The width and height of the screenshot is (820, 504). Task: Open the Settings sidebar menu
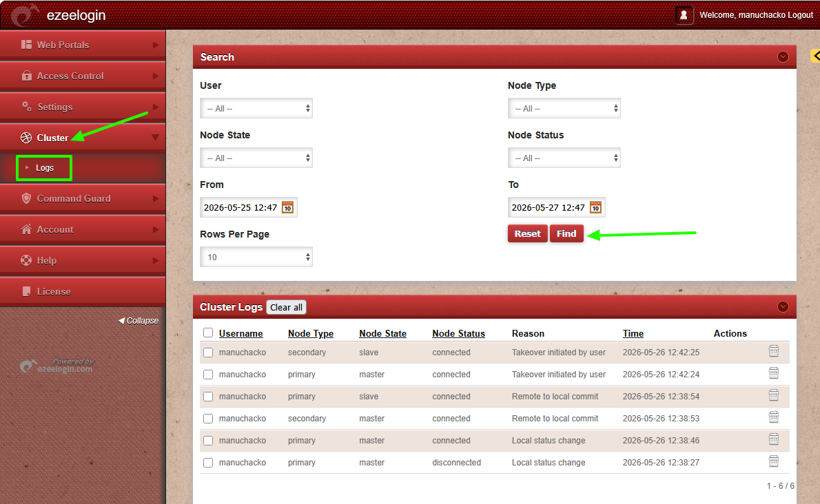pyautogui.click(x=83, y=107)
